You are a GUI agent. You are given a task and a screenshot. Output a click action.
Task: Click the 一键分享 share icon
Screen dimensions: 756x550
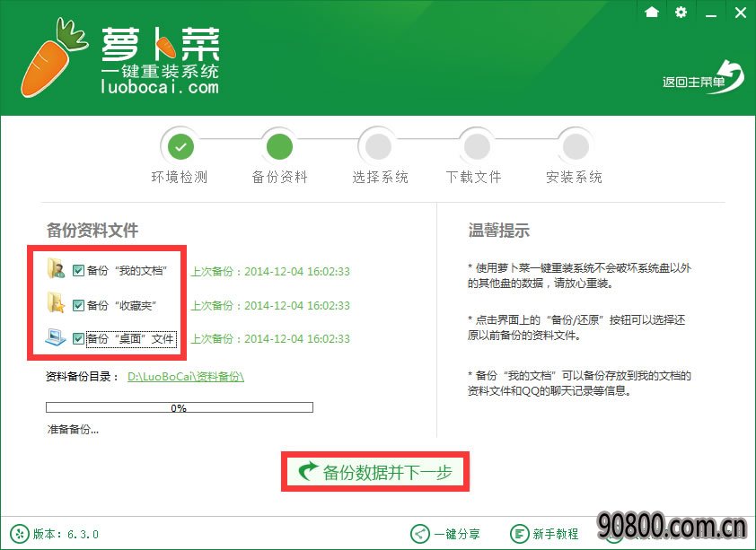(419, 534)
